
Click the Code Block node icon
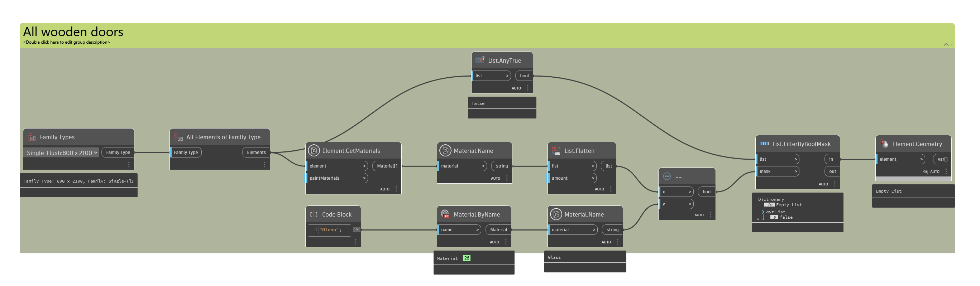click(x=314, y=215)
